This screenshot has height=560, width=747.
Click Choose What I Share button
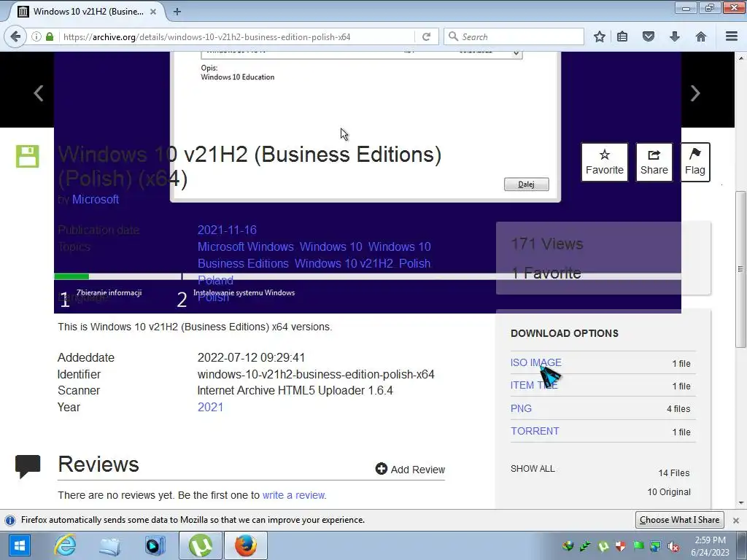click(679, 520)
